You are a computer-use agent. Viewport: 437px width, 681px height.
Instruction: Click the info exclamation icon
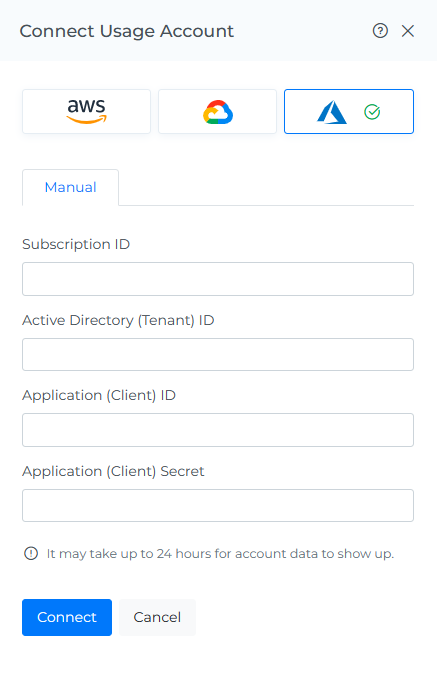point(31,553)
